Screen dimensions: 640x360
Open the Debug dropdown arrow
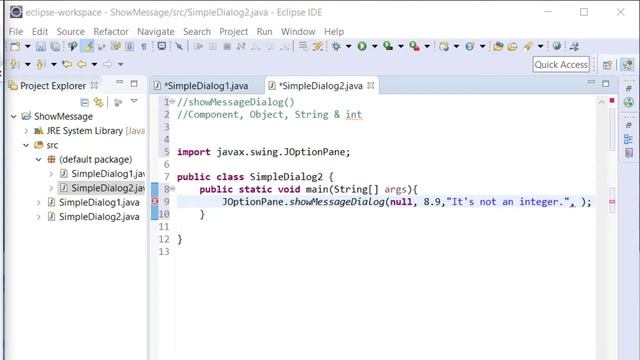349,46
